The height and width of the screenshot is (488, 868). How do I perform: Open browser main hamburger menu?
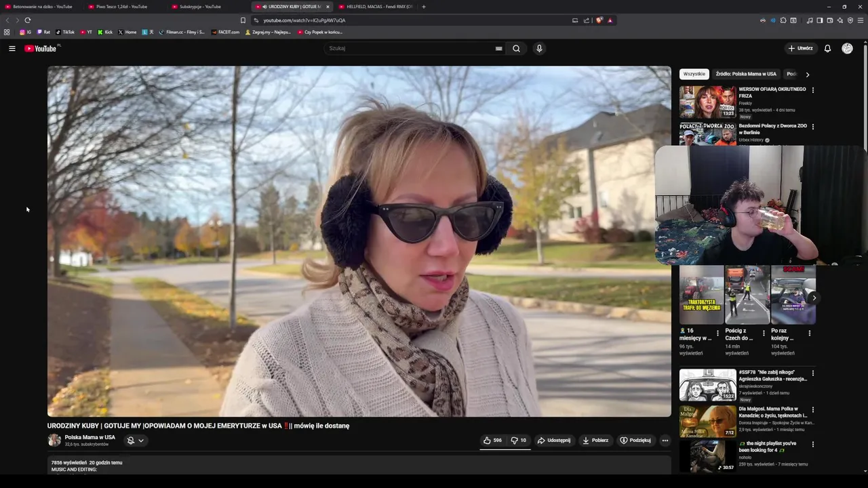[x=861, y=20]
